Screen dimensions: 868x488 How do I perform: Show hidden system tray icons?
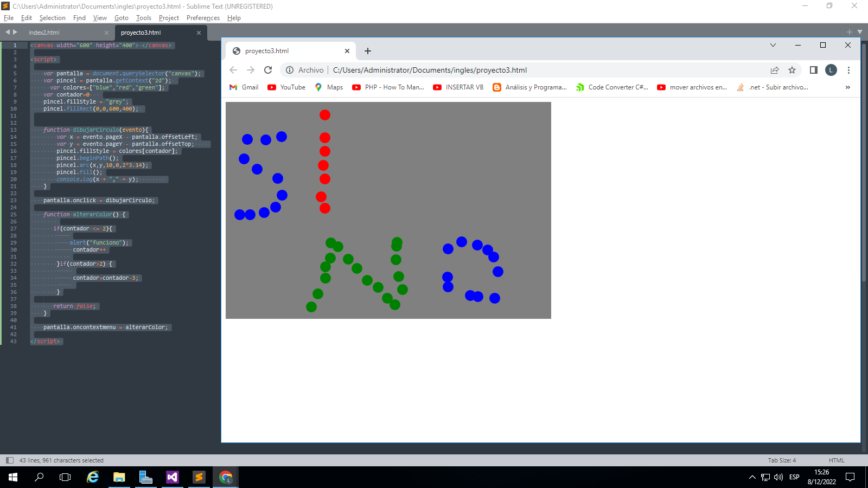pos(752,477)
